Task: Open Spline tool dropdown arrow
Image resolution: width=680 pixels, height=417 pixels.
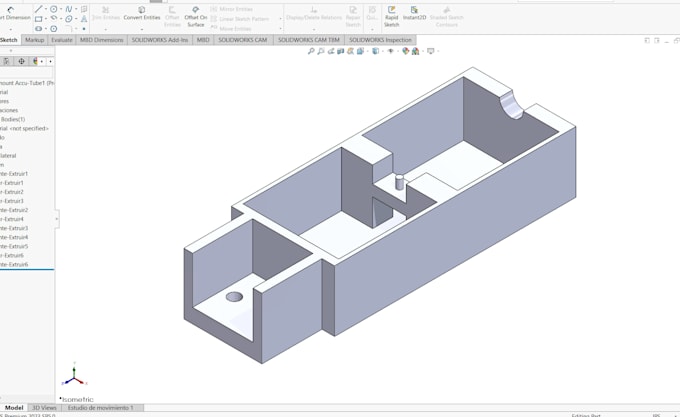Action: click(76, 9)
